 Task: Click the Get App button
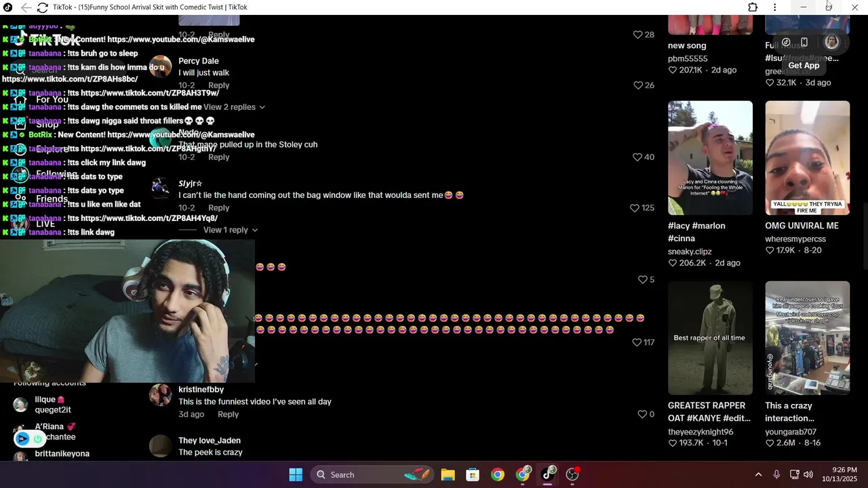804,66
